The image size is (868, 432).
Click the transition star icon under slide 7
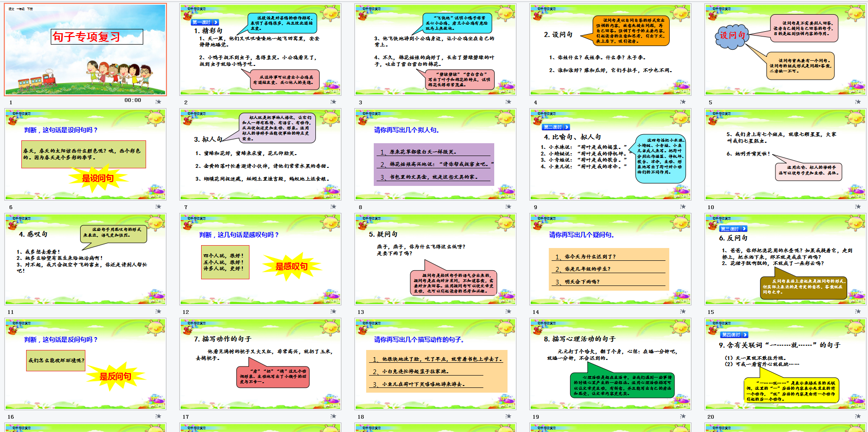coord(333,207)
